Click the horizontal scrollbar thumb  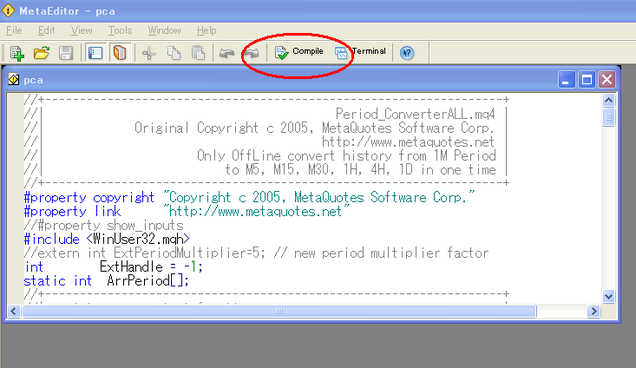279,311
